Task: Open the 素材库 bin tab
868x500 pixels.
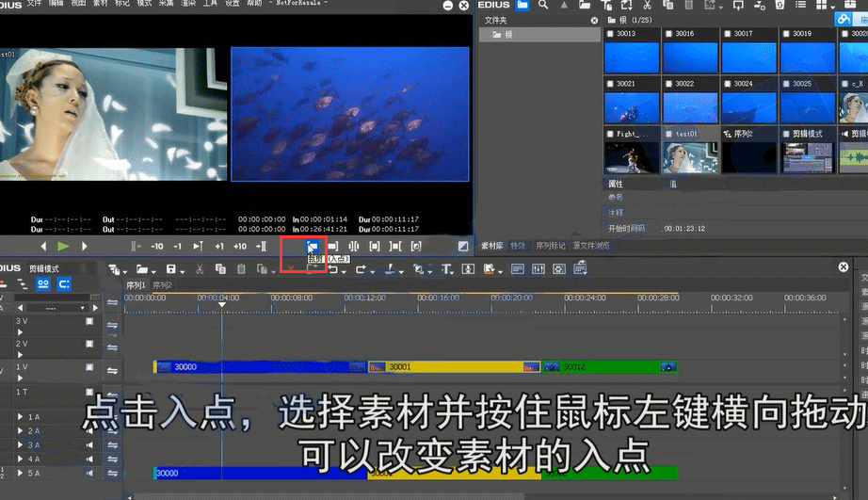Action: pos(491,246)
